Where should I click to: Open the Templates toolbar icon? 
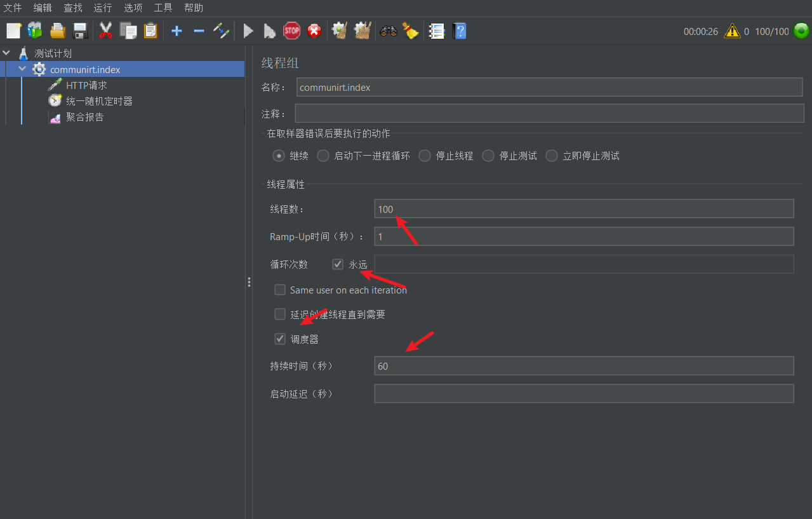tap(35, 30)
